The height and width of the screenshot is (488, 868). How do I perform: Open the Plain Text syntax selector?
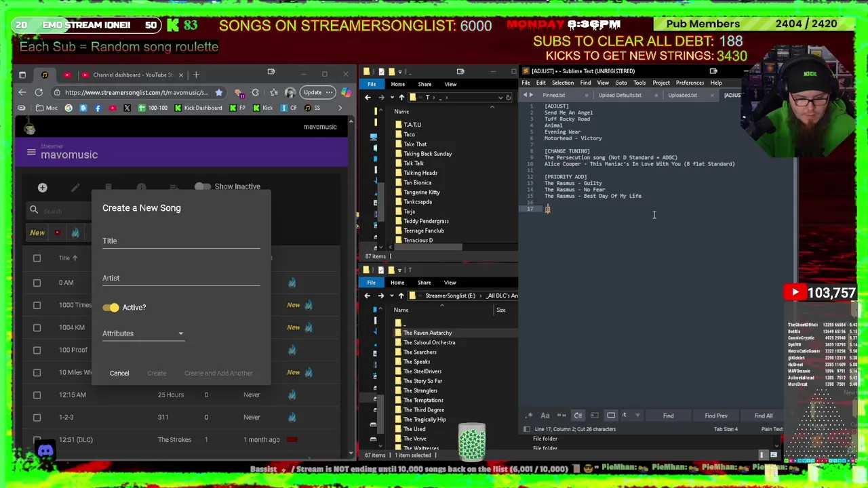click(772, 429)
